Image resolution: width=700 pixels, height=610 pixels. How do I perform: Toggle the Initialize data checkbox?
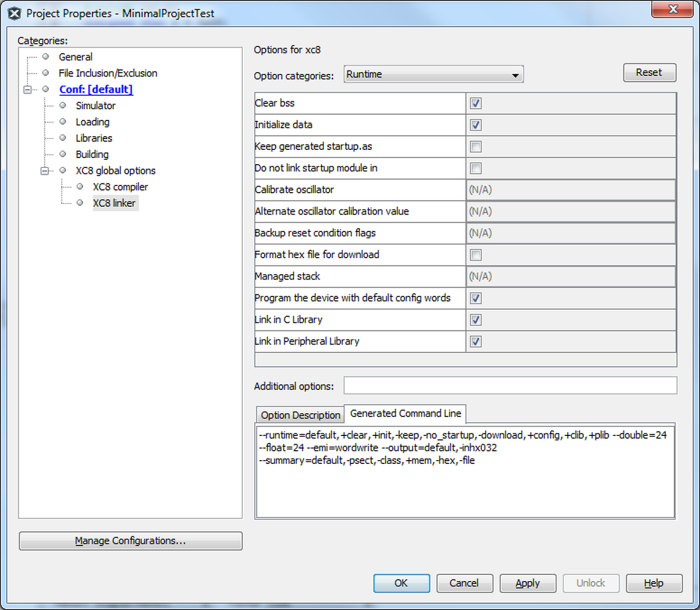(476, 125)
